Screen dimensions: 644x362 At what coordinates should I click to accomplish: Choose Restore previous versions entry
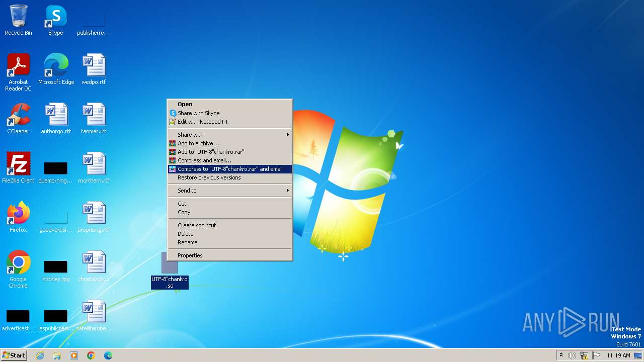[x=230, y=177]
